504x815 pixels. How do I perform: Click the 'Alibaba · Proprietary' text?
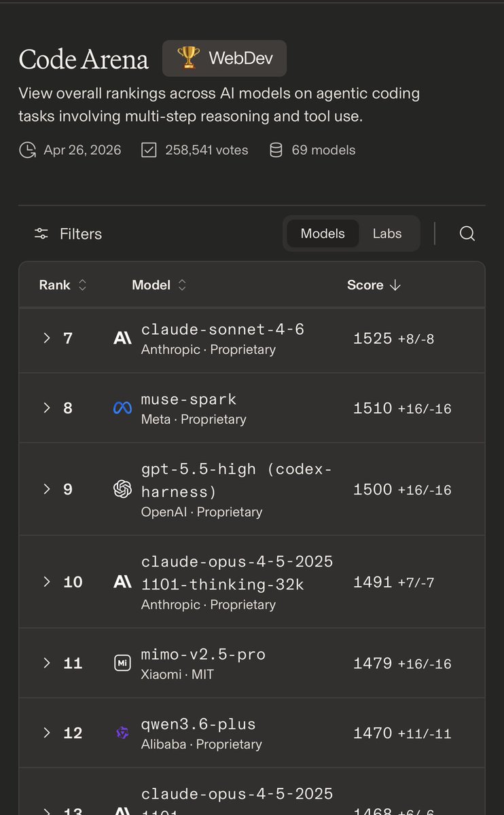(x=202, y=744)
